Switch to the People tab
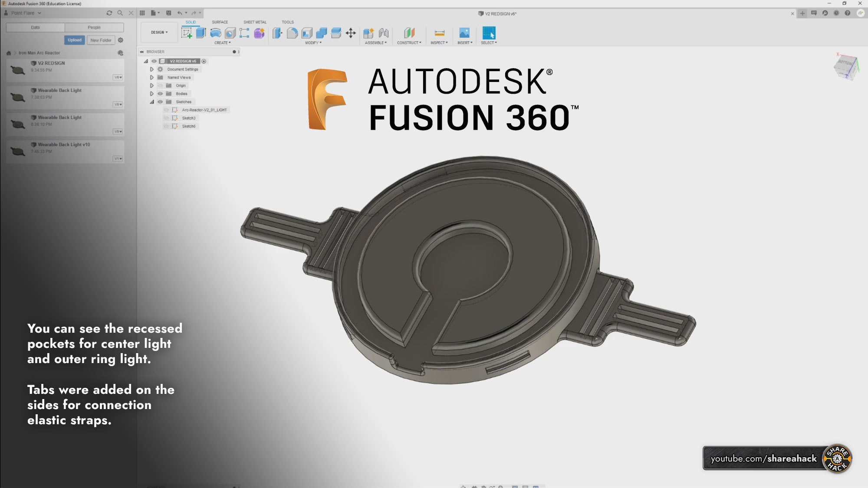868x488 pixels. 94,27
